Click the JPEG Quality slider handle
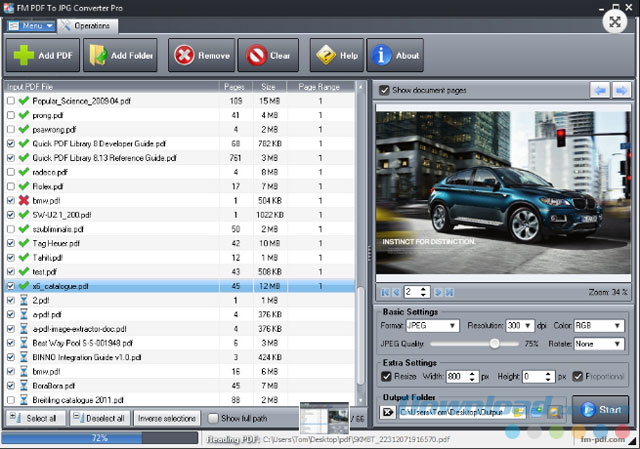640x449 pixels. [x=493, y=342]
